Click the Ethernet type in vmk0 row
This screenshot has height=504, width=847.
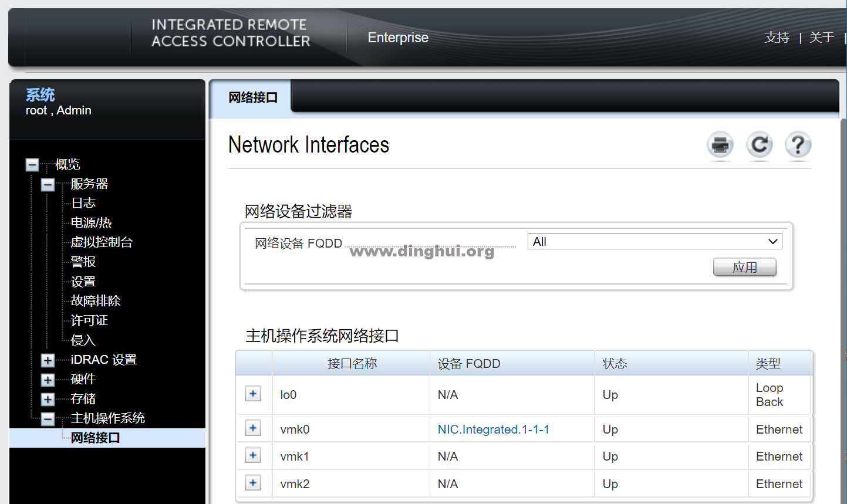779,429
